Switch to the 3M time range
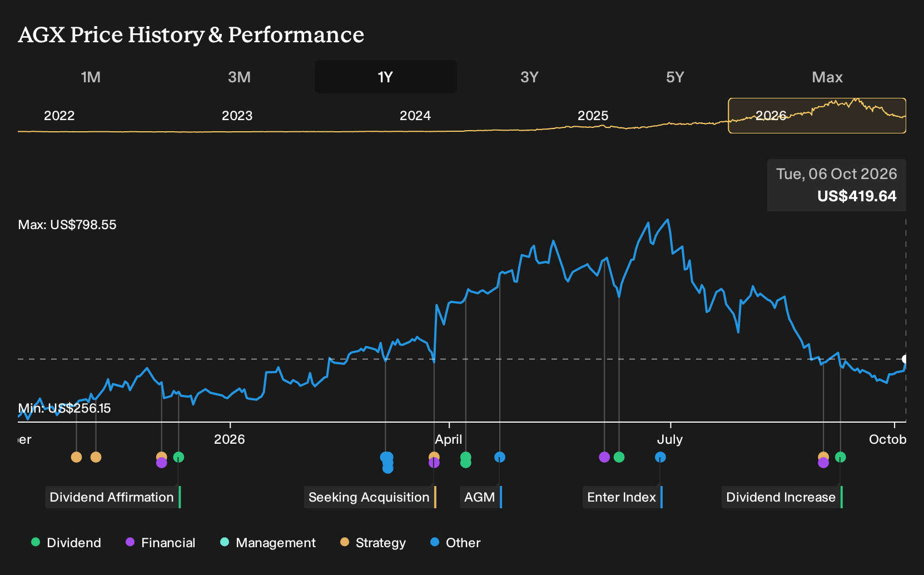Screen dimensions: 924x575 pyautogui.click(x=239, y=77)
